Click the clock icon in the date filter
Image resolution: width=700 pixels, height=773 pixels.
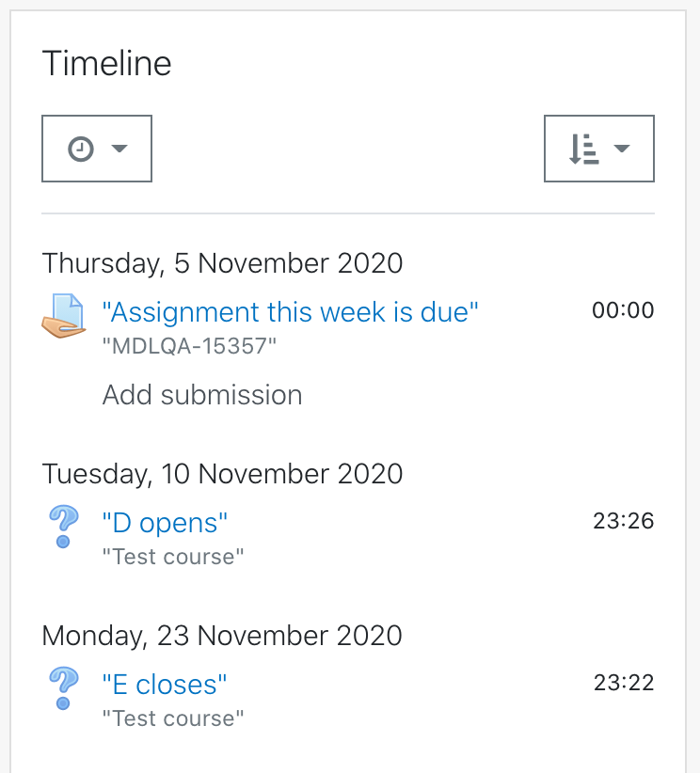[x=81, y=149]
